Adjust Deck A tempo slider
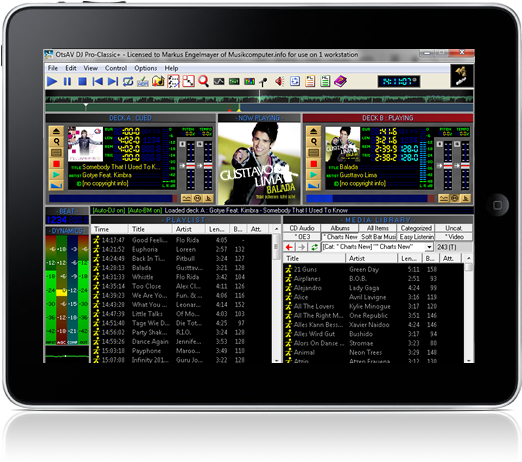This screenshot has height=462, width=522. click(207, 166)
